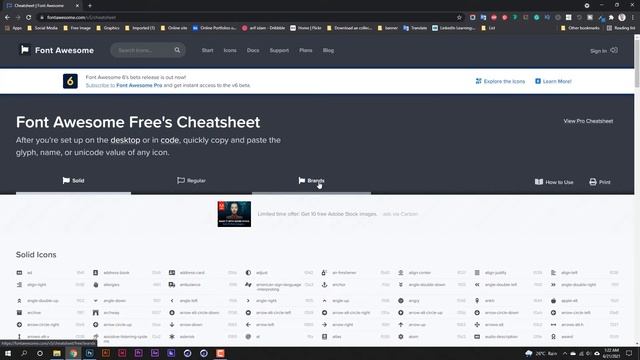This screenshot has height=360, width=640.
Task: Click the browser reload button
Action: point(29,18)
